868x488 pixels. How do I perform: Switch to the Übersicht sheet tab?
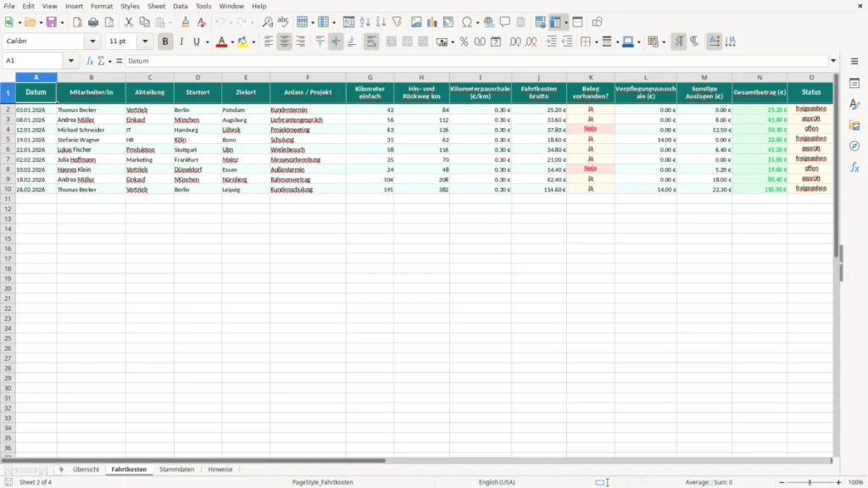[x=86, y=469]
